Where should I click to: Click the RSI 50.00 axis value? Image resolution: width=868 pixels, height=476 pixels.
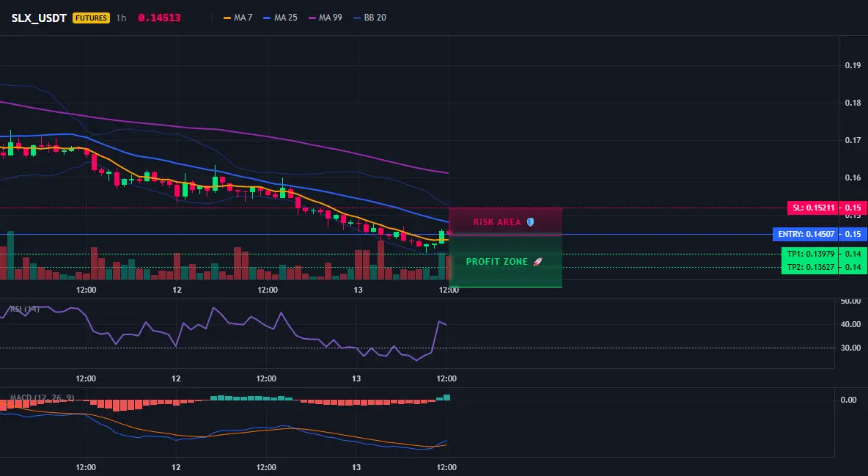click(850, 301)
